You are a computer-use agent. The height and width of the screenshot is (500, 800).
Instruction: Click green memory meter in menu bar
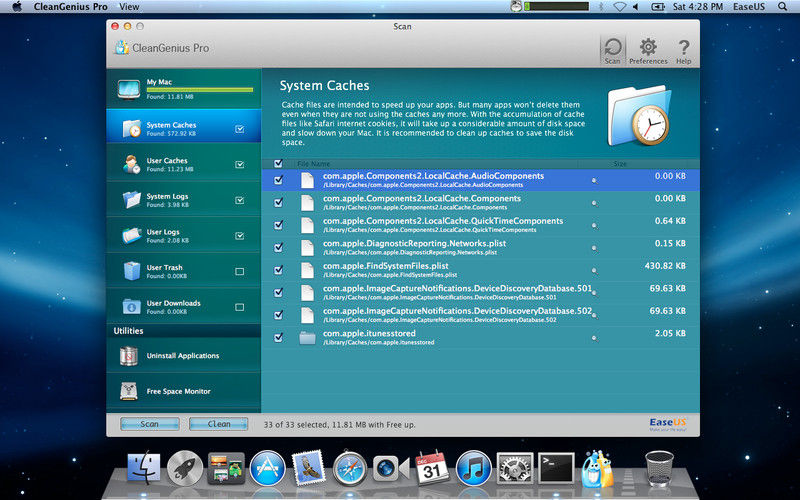click(557, 7)
